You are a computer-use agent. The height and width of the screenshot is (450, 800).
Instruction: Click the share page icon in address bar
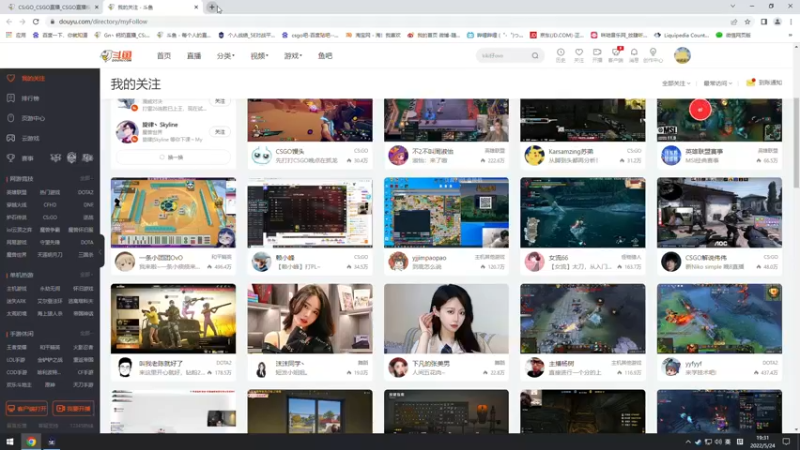734,21
